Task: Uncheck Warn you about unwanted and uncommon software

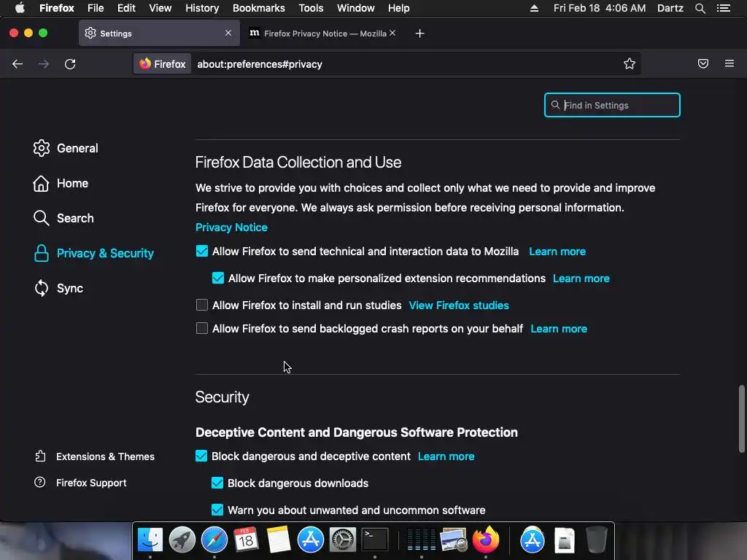Action: (x=217, y=510)
